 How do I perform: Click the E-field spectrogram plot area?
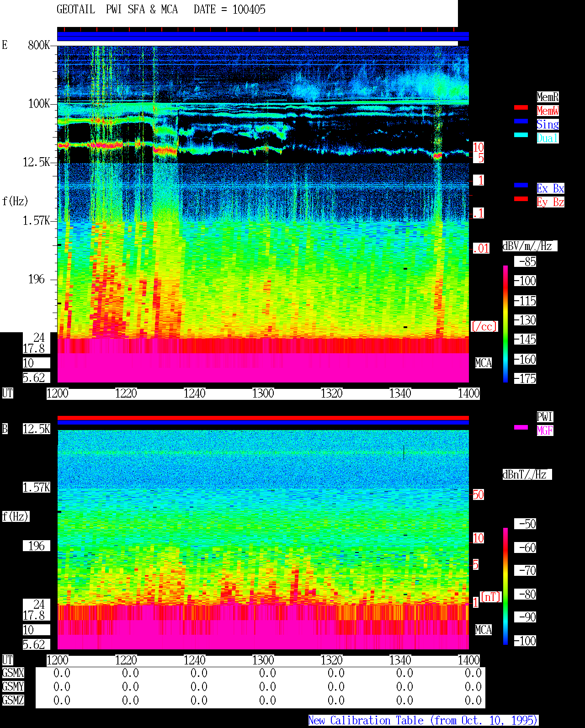pos(263,214)
